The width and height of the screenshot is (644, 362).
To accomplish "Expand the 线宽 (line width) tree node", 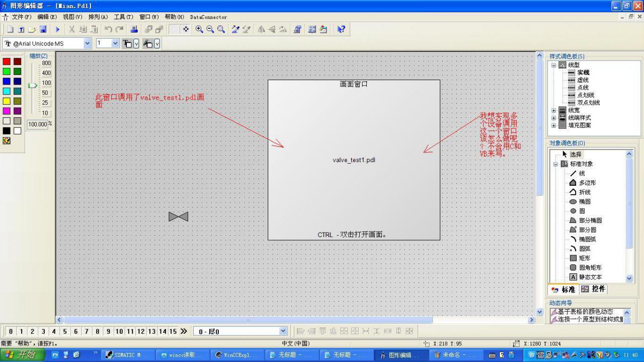I will (x=554, y=110).
